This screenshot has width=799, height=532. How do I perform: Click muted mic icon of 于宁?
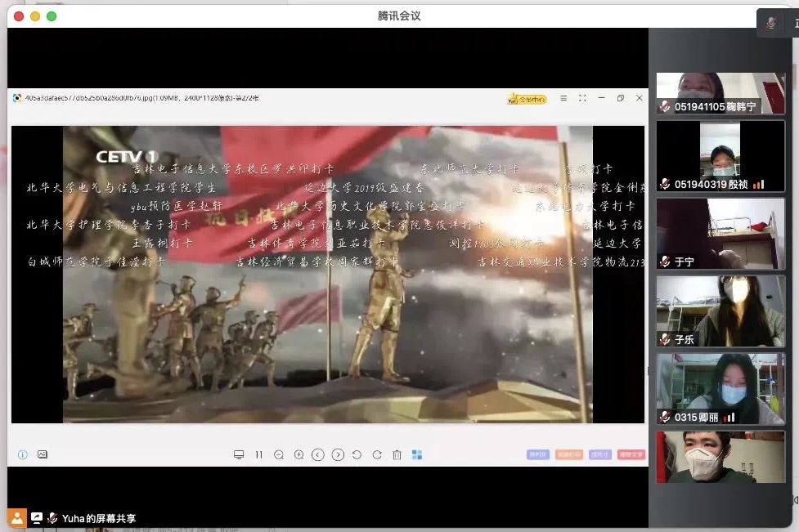point(665,262)
